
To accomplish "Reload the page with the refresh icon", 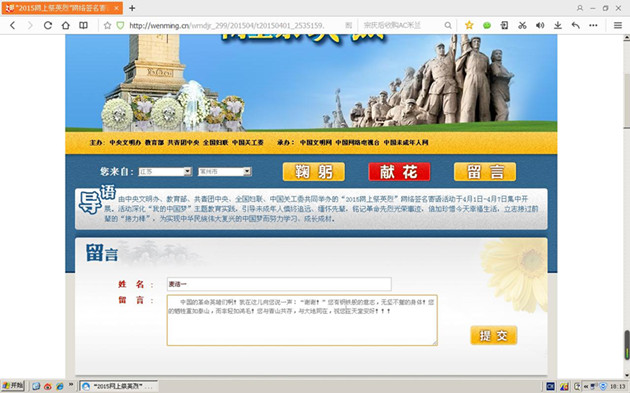I will tap(48, 25).
